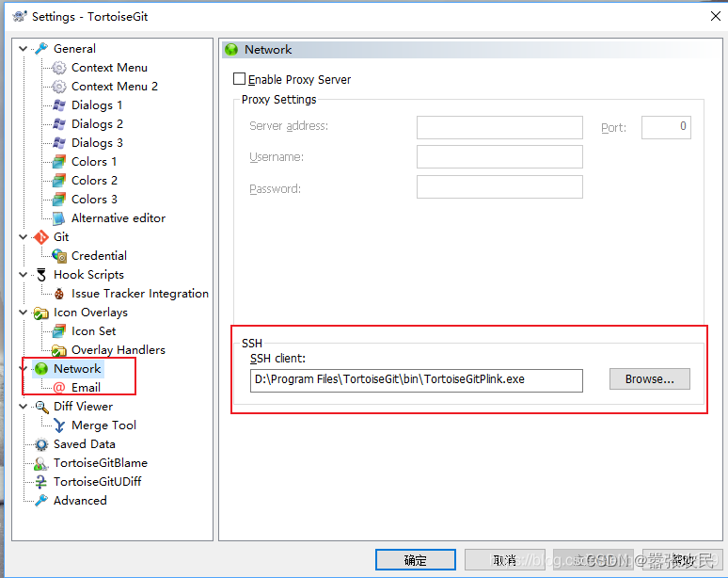The width and height of the screenshot is (728, 578).
Task: Select the Email settings entry
Action: click(x=86, y=388)
